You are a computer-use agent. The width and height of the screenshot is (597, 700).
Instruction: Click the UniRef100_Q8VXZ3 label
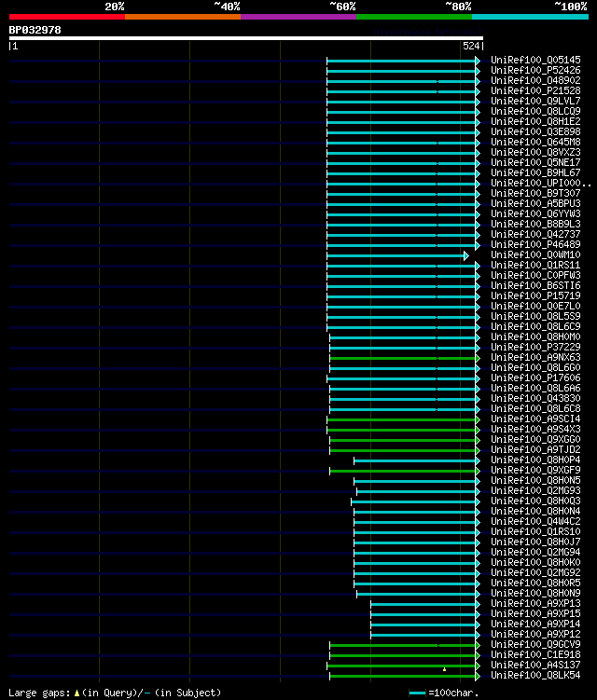click(x=535, y=152)
